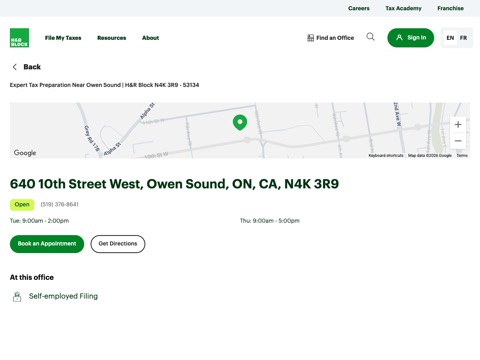Click the back chevron arrow
The height and width of the screenshot is (360, 480).
point(14,67)
